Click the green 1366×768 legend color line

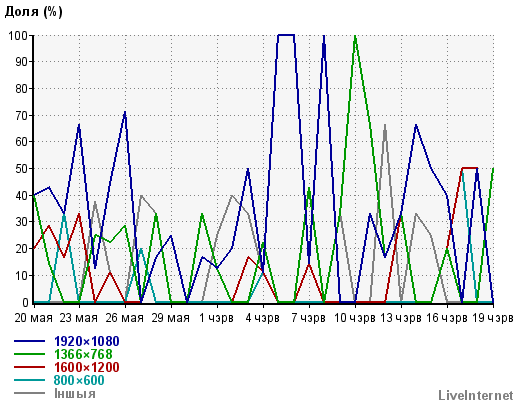pyautogui.click(x=29, y=354)
